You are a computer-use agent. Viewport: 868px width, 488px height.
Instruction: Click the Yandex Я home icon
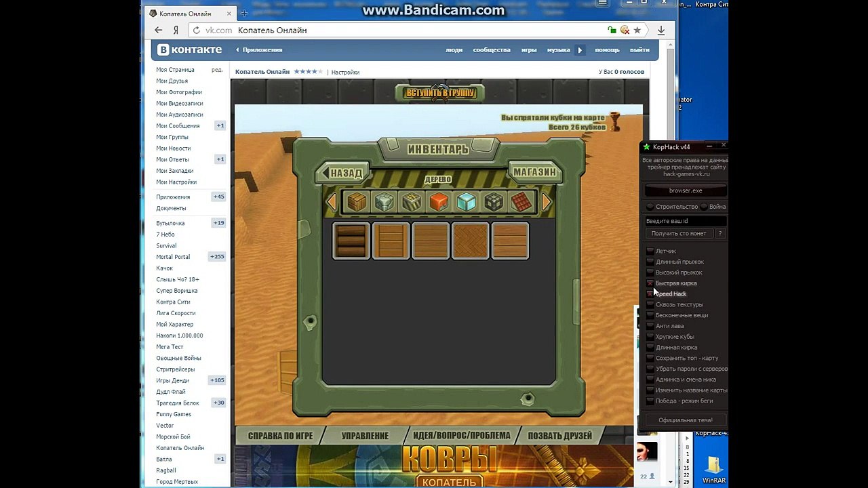pyautogui.click(x=176, y=30)
